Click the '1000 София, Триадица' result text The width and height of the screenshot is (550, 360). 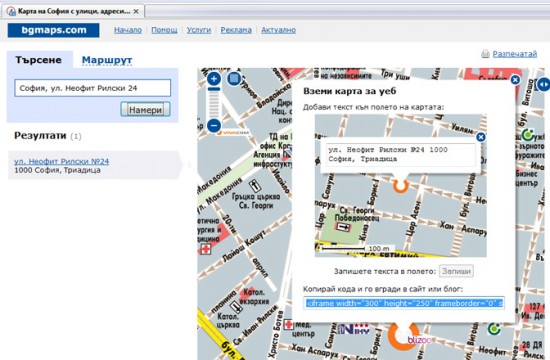pyautogui.click(x=57, y=170)
